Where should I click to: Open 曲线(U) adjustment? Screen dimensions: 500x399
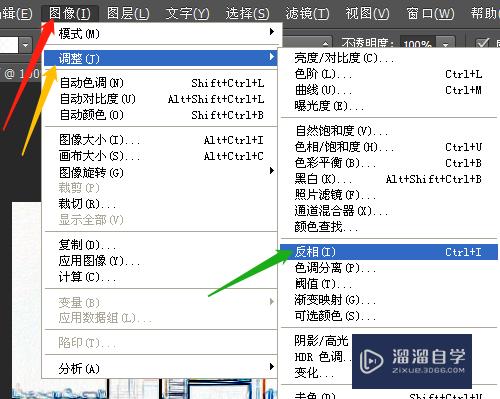[389, 90]
